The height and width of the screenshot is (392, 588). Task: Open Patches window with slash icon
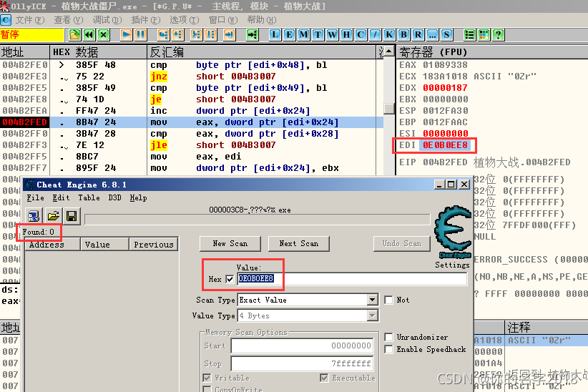[375, 35]
